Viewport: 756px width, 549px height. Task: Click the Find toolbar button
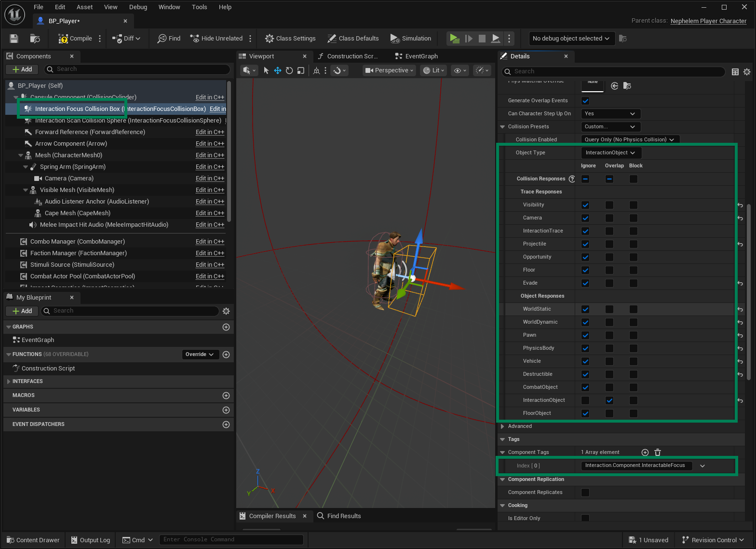169,39
